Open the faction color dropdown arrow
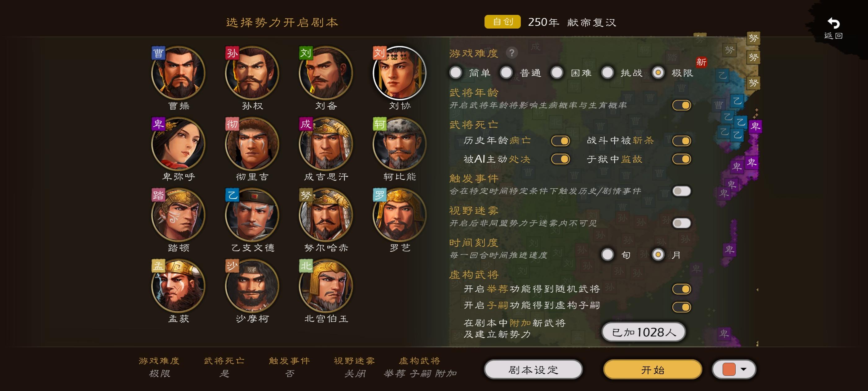Image resolution: width=868 pixels, height=391 pixels. tap(743, 369)
